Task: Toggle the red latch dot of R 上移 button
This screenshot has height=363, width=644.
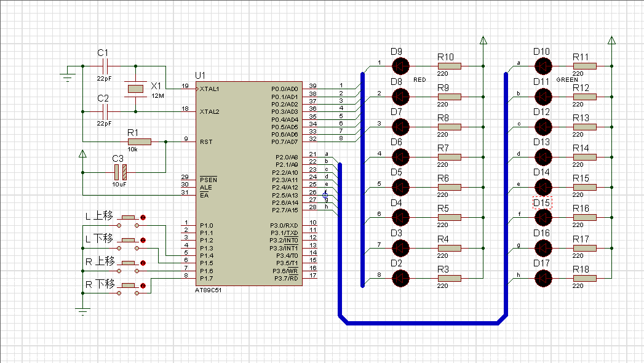Action: coord(143,263)
